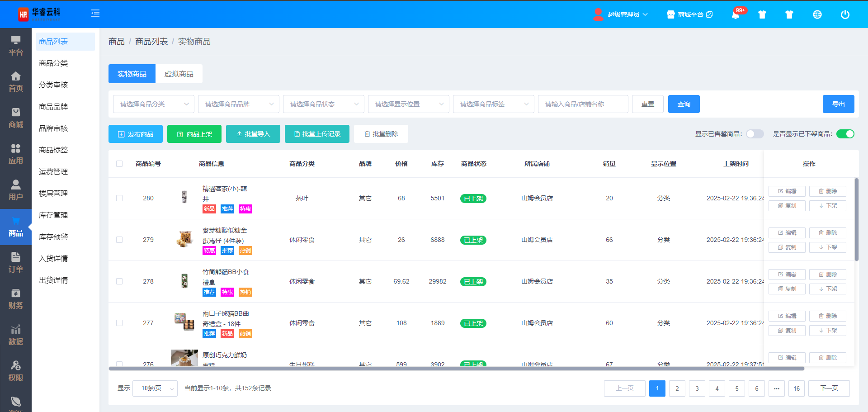The image size is (868, 412).
Task: Expand the 请选择商品分类 dropdown
Action: [x=154, y=104]
